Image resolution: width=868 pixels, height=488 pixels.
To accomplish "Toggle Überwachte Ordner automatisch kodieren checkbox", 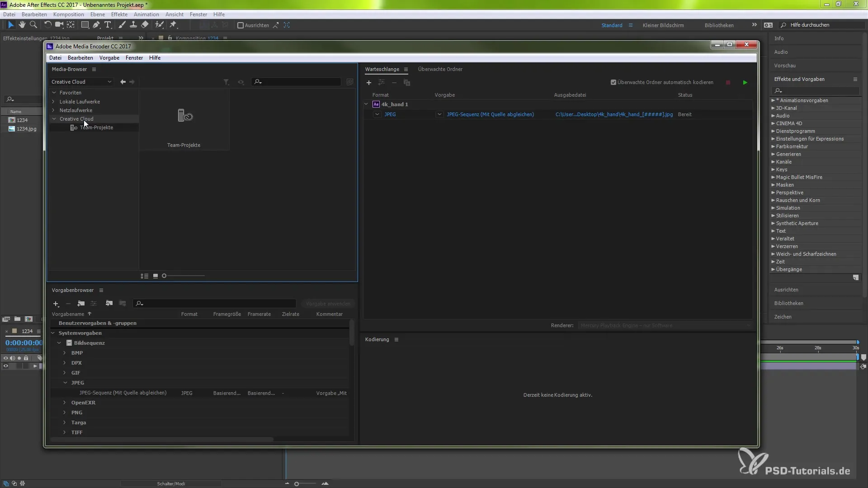I will click(x=613, y=82).
